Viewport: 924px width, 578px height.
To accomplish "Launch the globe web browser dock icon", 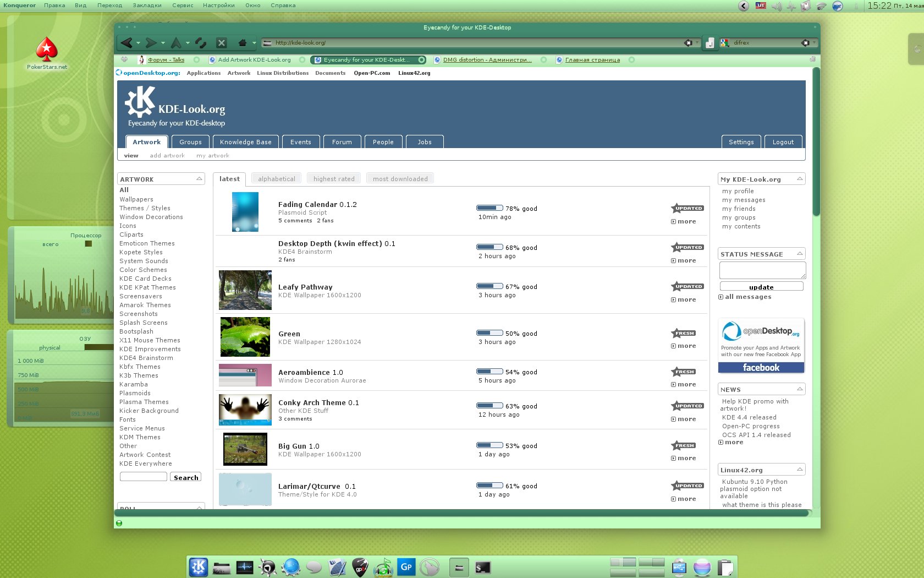I will pos(290,567).
